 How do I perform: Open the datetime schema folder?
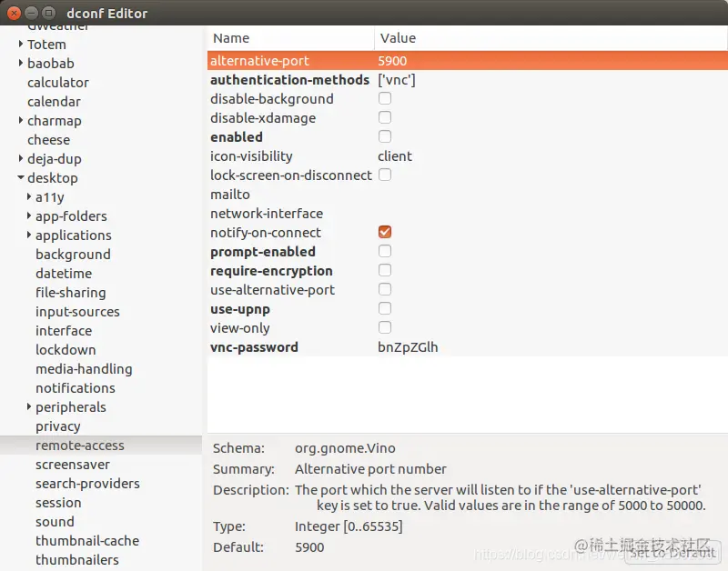pos(64,273)
